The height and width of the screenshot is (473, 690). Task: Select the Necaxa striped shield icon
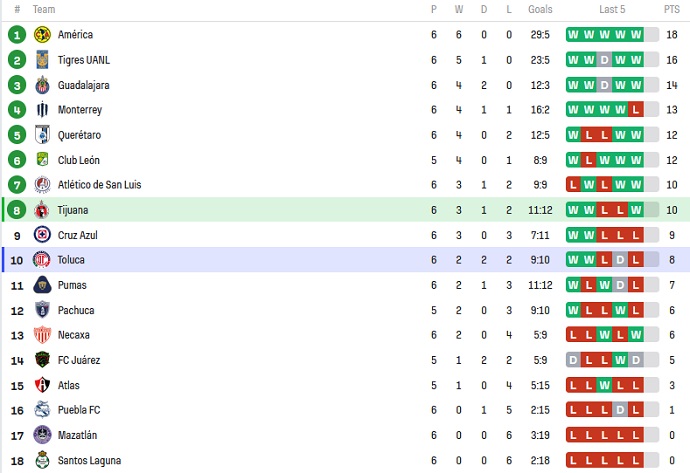click(x=42, y=335)
